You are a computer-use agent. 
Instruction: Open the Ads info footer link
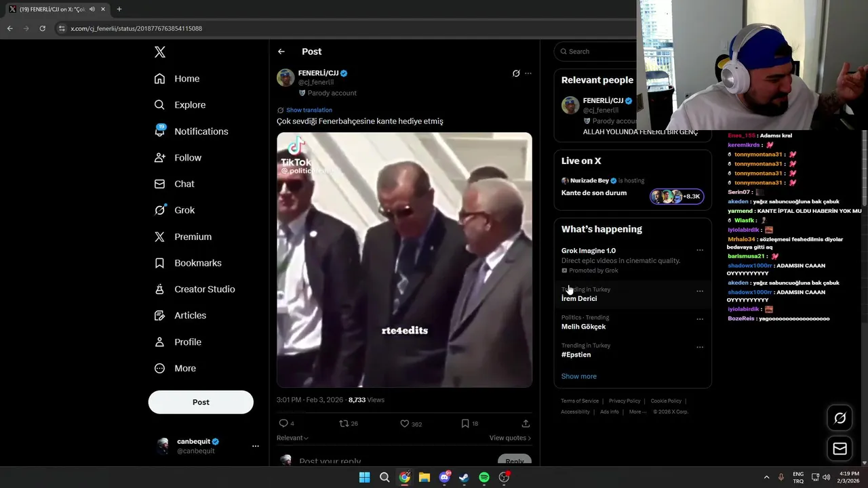[610, 412]
